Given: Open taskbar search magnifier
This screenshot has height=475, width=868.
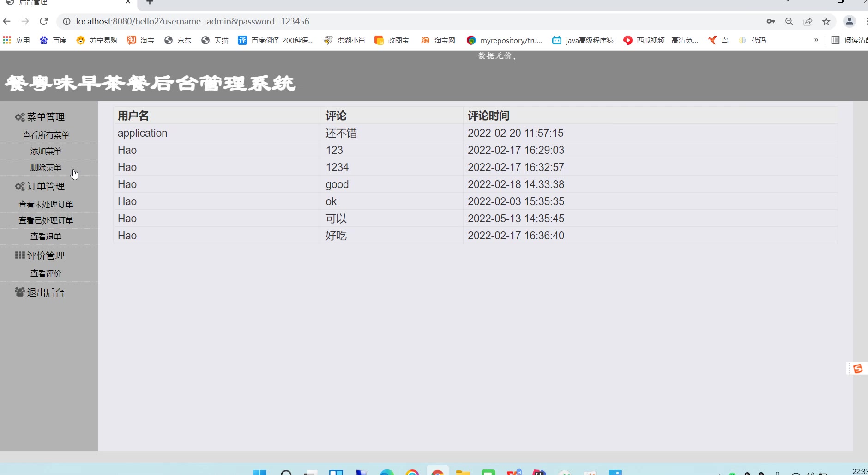Looking at the screenshot, I should (x=286, y=472).
